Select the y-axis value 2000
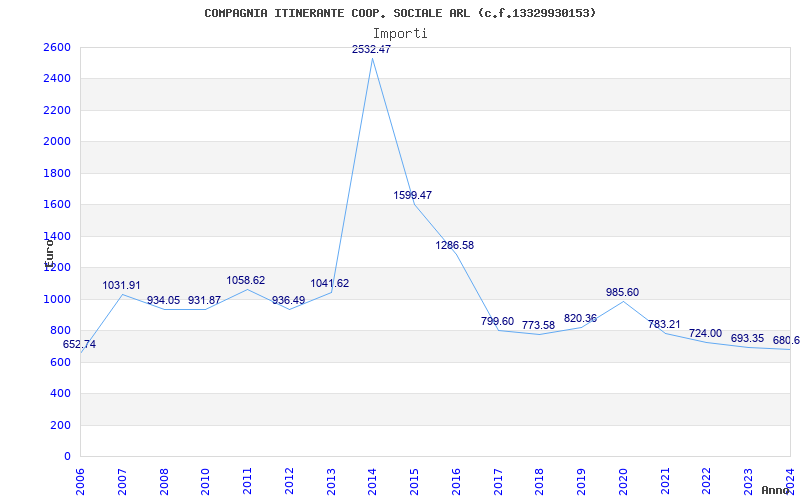800x500 pixels. coord(57,142)
